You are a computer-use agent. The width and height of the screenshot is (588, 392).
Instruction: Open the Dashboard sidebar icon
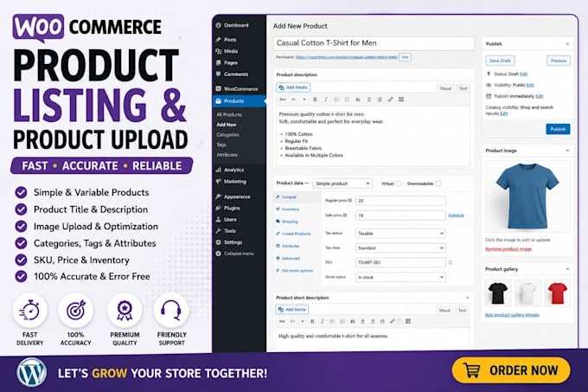click(218, 25)
